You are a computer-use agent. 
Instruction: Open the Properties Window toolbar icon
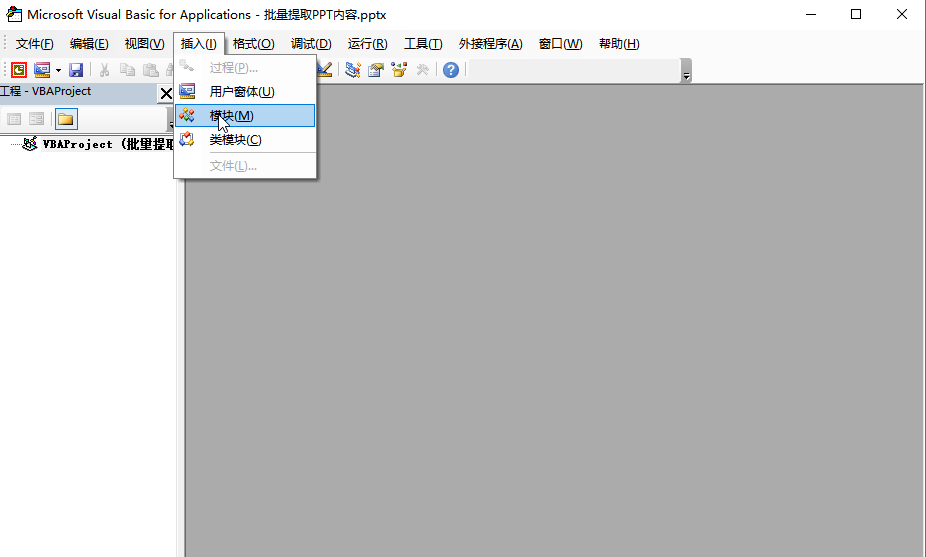point(376,70)
